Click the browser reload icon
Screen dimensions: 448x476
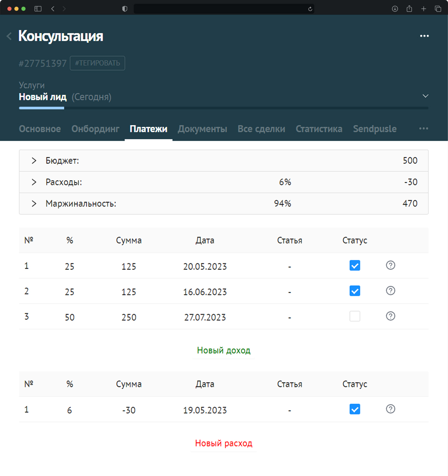click(x=310, y=9)
